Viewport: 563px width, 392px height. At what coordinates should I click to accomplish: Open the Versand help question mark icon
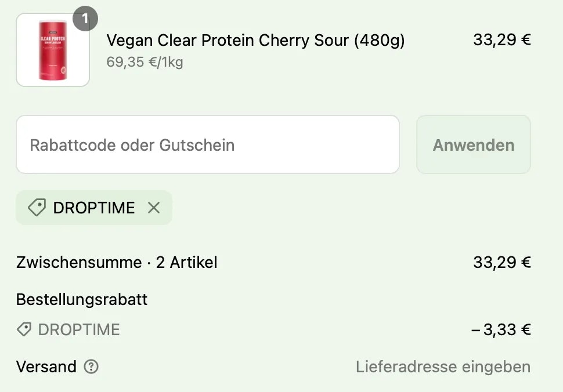91,366
